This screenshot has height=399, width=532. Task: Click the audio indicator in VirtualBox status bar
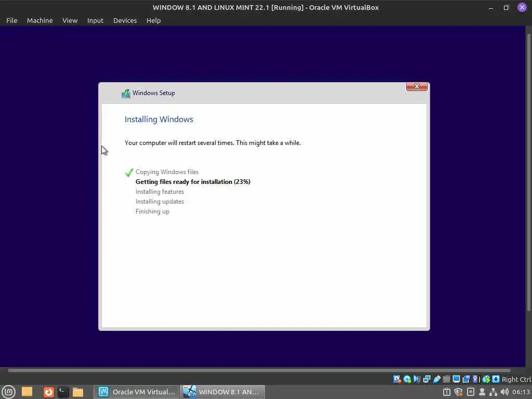pos(417,379)
